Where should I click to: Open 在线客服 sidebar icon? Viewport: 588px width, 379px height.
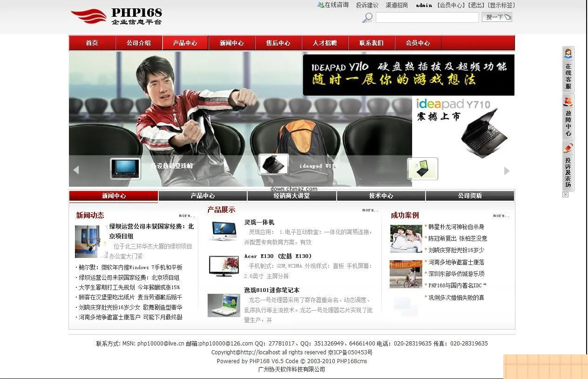568,69
